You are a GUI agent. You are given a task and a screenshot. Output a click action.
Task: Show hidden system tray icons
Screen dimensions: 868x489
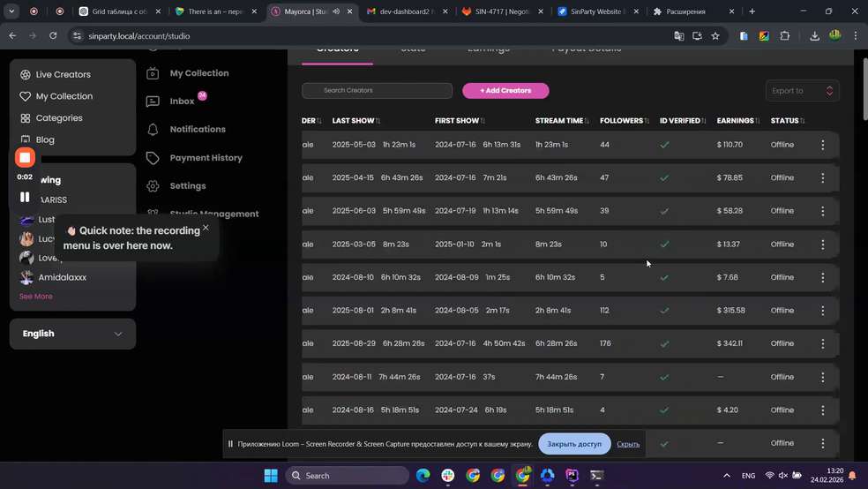[727, 476]
